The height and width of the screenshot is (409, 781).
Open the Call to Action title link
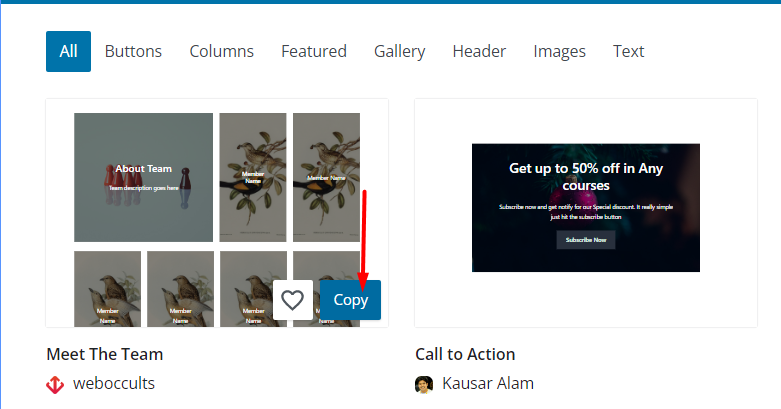465,354
